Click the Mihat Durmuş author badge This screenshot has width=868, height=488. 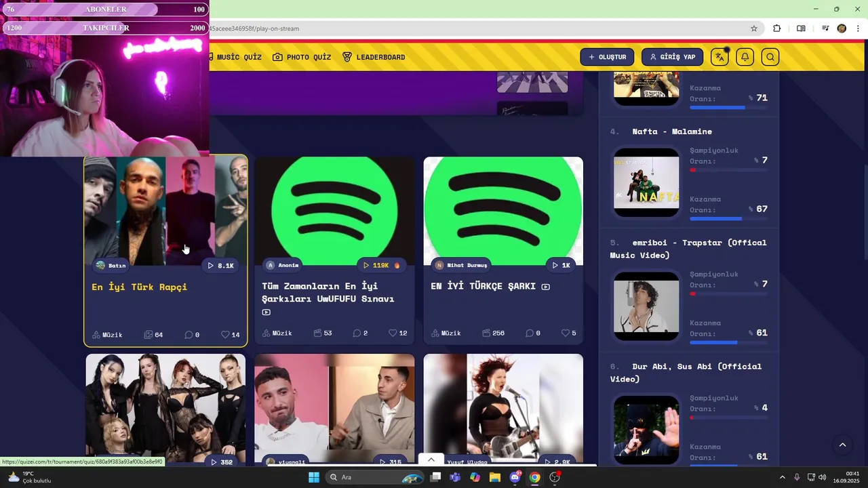pos(462,265)
